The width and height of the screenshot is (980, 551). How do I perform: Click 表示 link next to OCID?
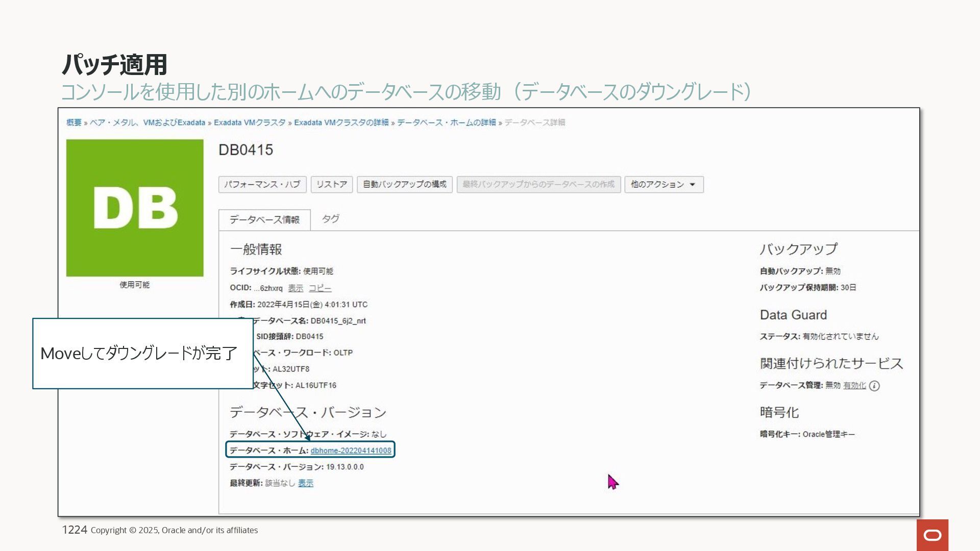click(296, 288)
